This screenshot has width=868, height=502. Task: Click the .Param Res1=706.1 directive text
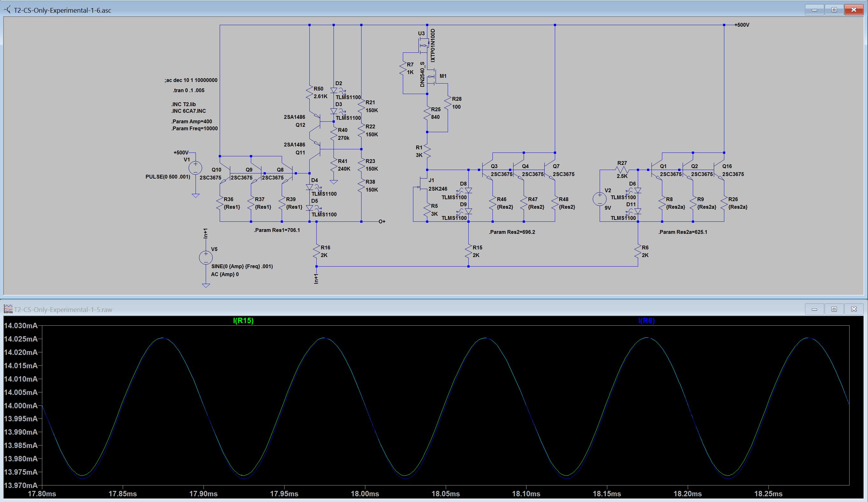277,230
